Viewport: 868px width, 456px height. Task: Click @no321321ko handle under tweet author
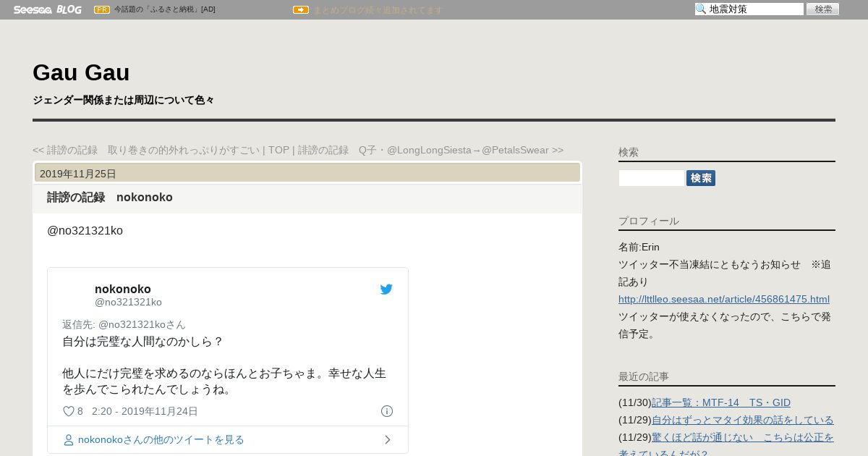128,302
